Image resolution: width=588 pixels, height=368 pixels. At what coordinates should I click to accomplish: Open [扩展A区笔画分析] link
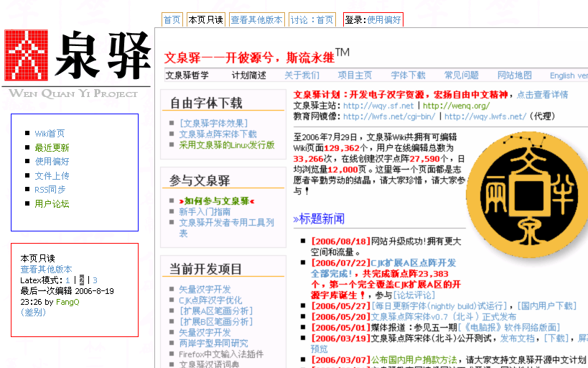point(215,311)
